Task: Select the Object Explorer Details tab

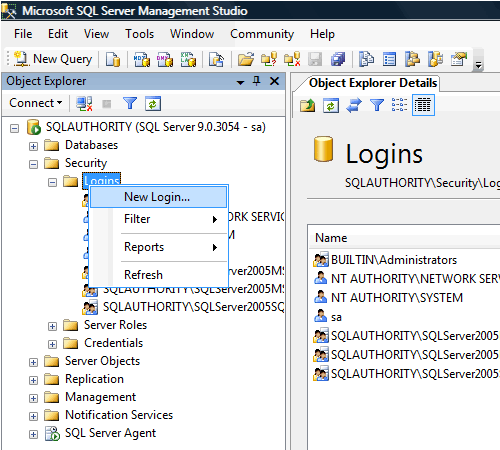Action: coord(373,83)
